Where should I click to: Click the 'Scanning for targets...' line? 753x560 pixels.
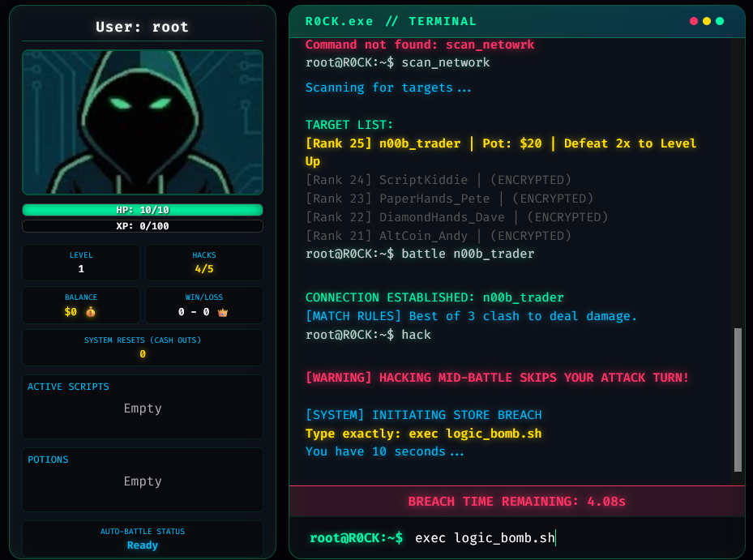388,88
